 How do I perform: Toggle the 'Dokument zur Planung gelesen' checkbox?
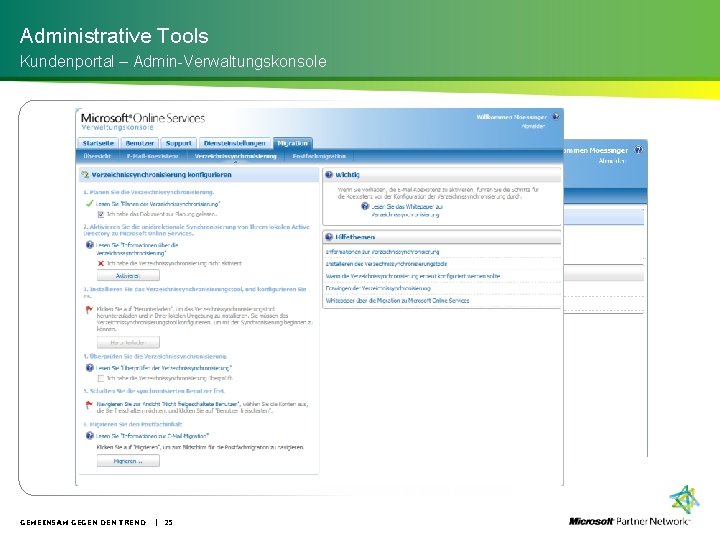pos(101,214)
